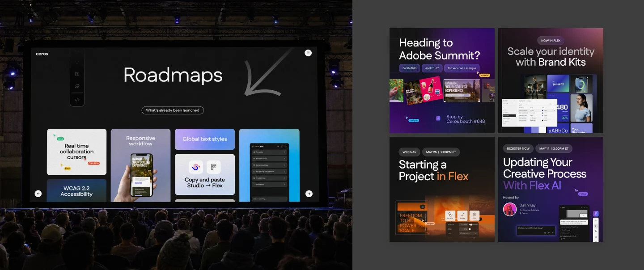Click "What's already been launched" pill
Image resolution: width=644 pixels, height=270 pixels.
click(x=173, y=110)
